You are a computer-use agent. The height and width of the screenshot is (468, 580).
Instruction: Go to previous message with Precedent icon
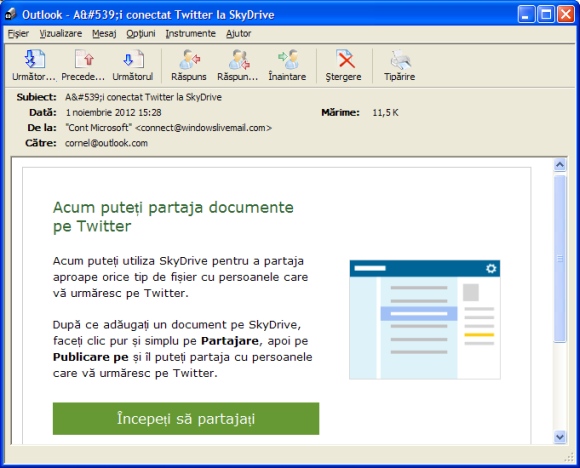pos(84,59)
